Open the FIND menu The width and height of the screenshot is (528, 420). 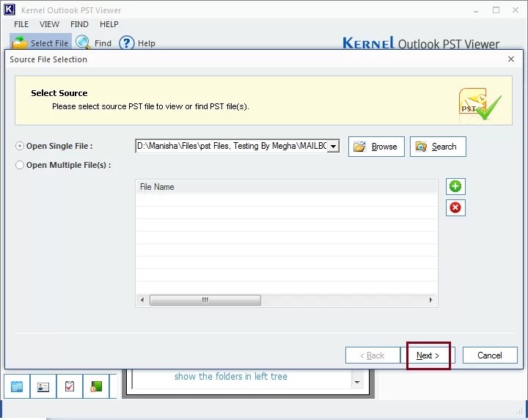[79, 24]
